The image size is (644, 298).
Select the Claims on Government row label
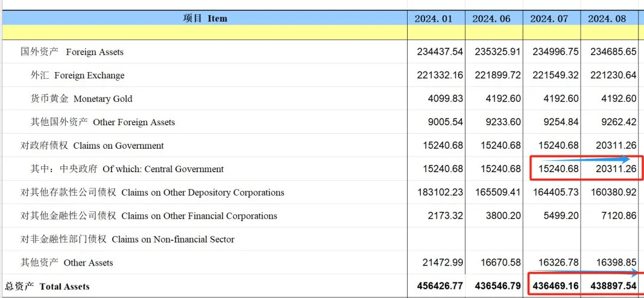92,146
